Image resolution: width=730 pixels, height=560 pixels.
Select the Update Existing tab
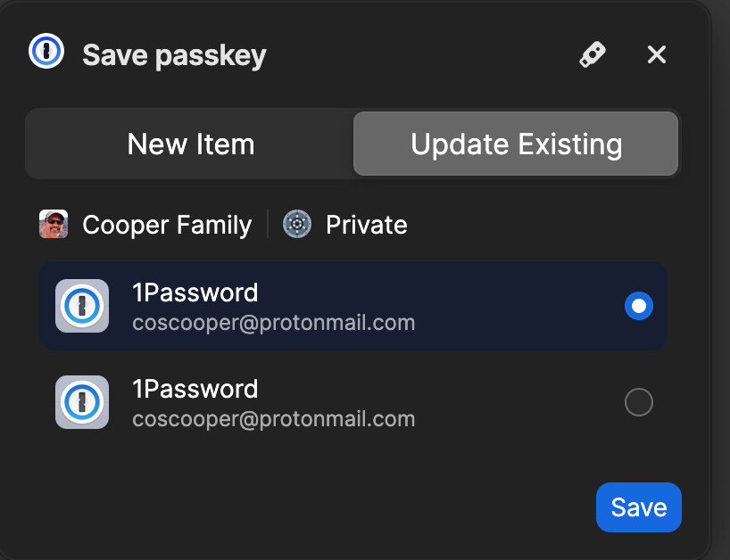516,144
